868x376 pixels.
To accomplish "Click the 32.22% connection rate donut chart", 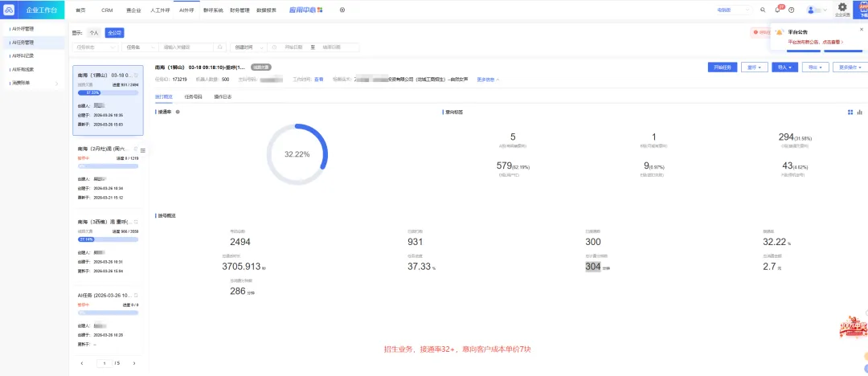I will click(297, 154).
